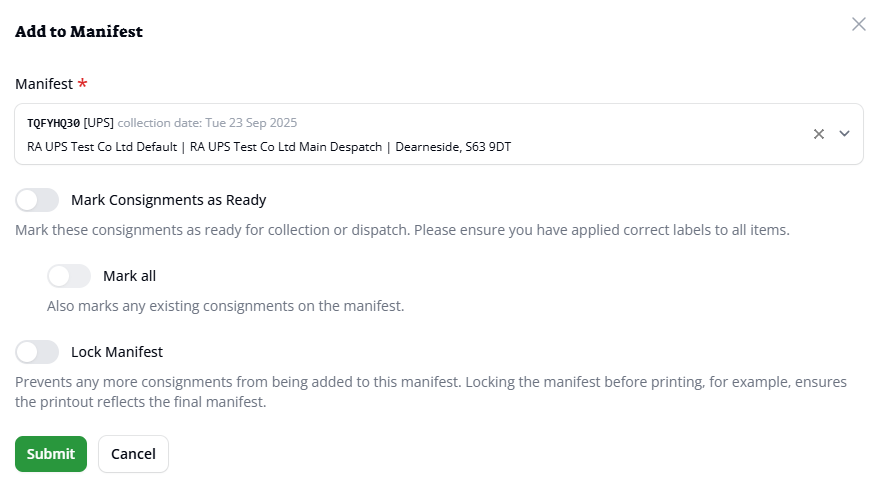Screen dimensions: 874x482
Task: Click the Cancel button
Action: [133, 454]
